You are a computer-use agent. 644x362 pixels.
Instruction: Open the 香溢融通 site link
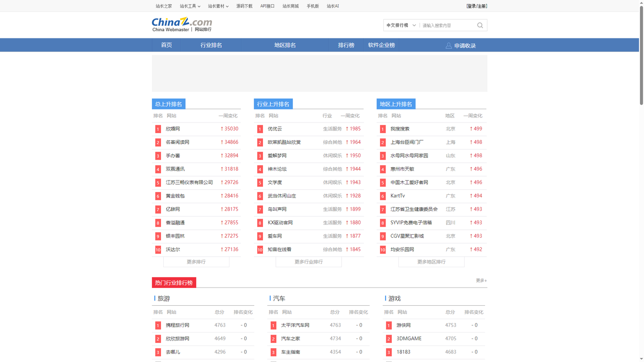pyautogui.click(x=175, y=223)
